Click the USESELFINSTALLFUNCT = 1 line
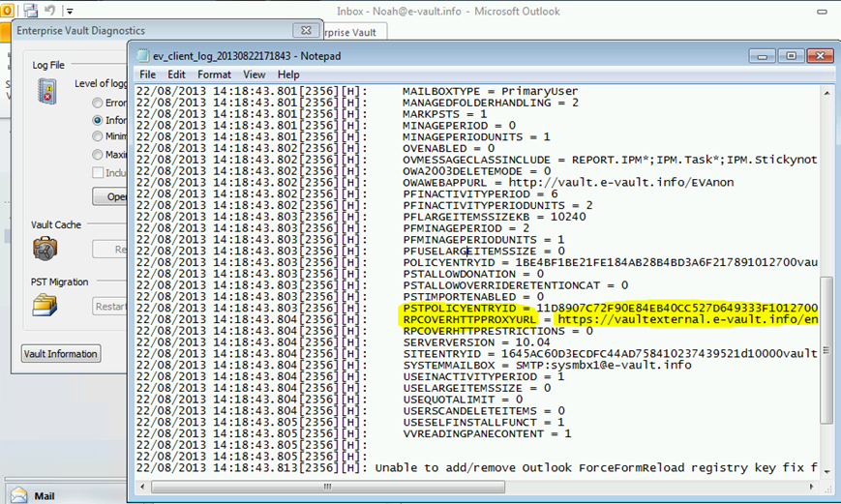The width and height of the screenshot is (841, 504). [483, 423]
